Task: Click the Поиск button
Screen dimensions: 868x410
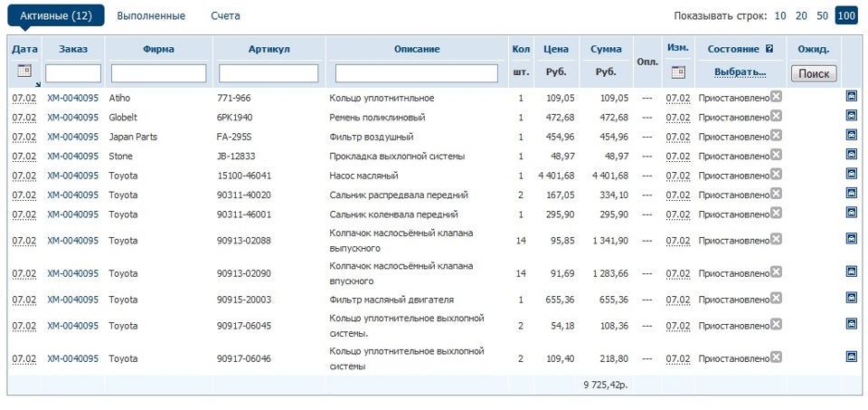Action: [814, 73]
